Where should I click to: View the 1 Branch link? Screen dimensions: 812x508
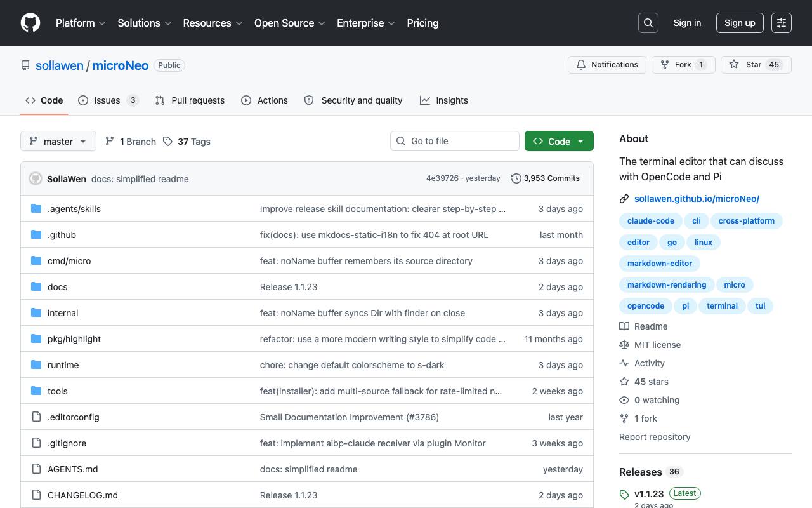click(x=131, y=142)
